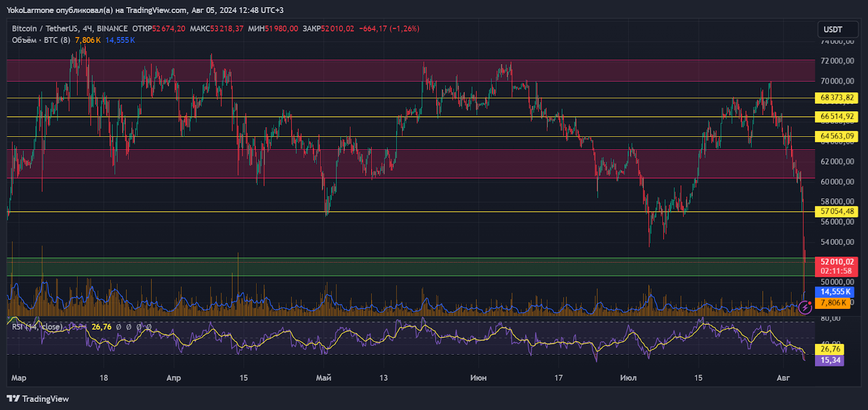Click the yellow 26,76 RSI legend value
868x410 pixels.
pos(101,327)
